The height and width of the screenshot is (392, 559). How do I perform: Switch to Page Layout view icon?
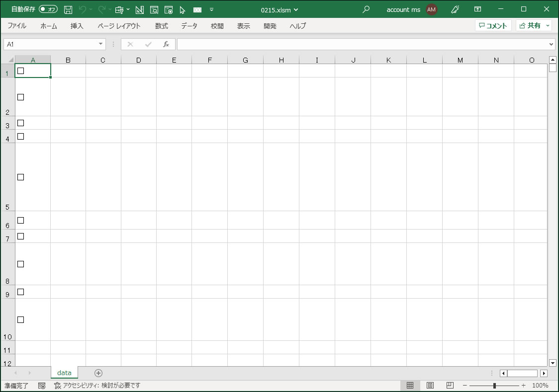(x=430, y=386)
